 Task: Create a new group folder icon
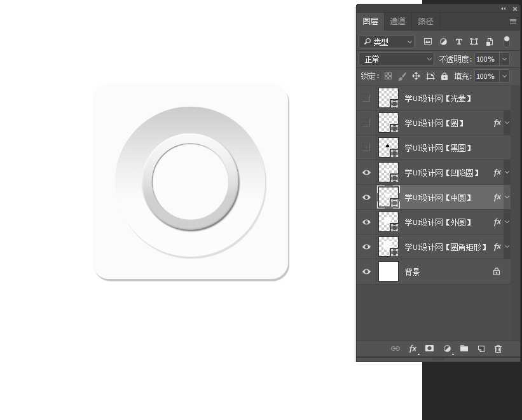tap(464, 348)
